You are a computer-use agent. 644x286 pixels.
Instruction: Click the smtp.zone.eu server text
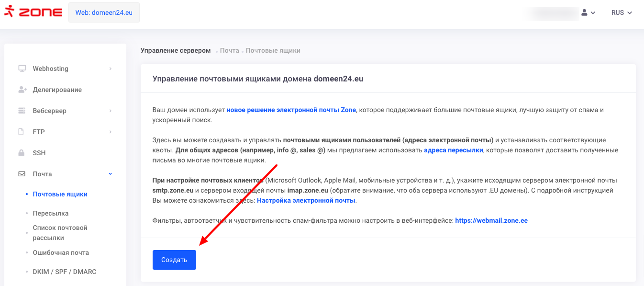pos(173,190)
